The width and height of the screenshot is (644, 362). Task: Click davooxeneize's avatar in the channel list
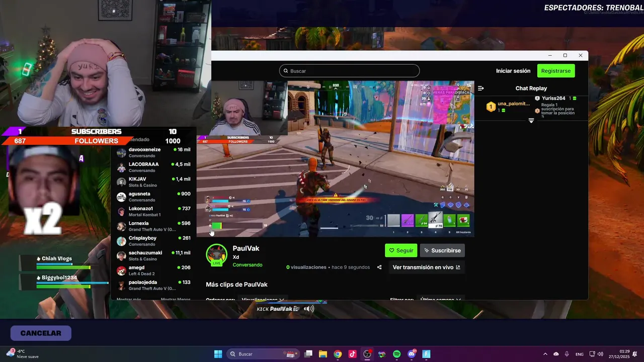pyautogui.click(x=121, y=152)
